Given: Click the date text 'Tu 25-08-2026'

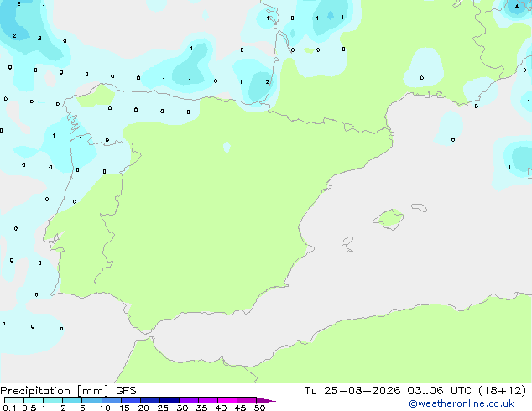Looking at the screenshot, I should [352, 391].
